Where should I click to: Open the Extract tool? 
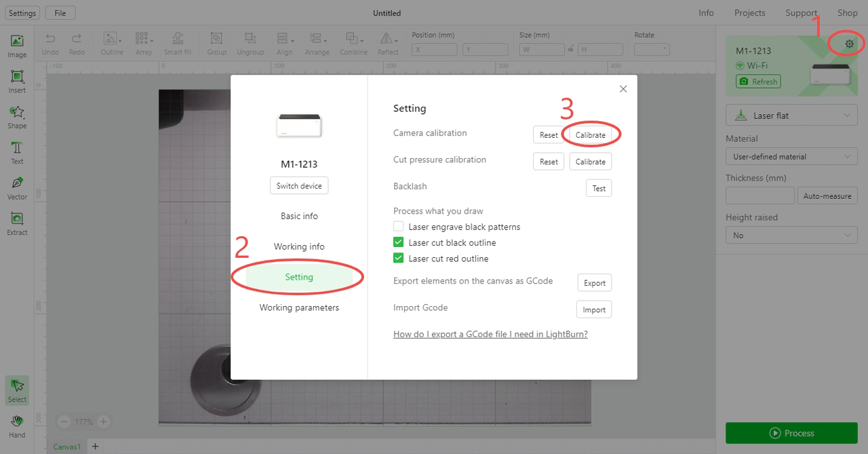[17, 223]
